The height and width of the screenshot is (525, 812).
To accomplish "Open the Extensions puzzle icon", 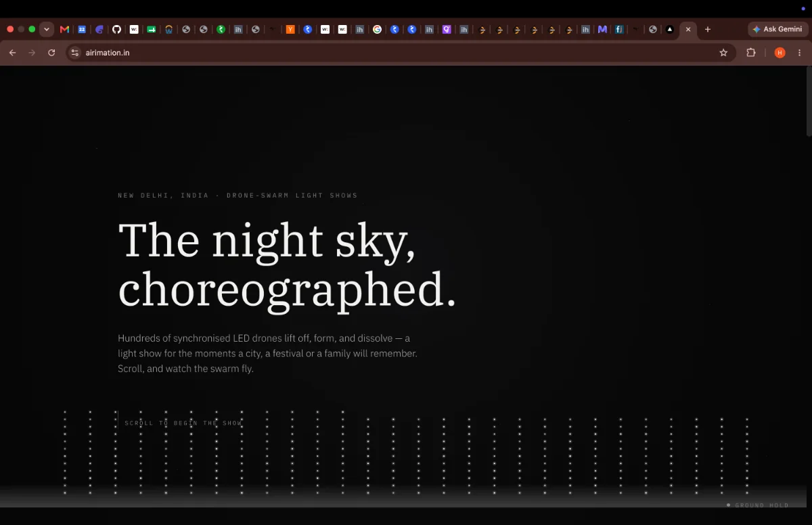I will pyautogui.click(x=751, y=53).
